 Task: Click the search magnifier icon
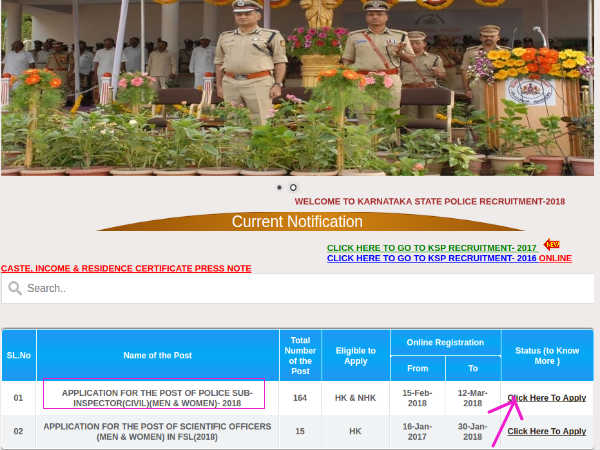click(15, 288)
